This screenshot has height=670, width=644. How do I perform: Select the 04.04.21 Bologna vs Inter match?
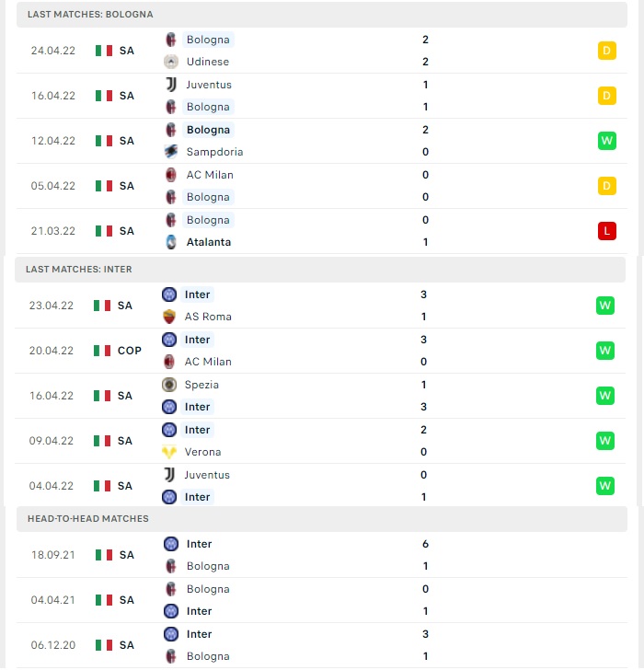tap(322, 600)
